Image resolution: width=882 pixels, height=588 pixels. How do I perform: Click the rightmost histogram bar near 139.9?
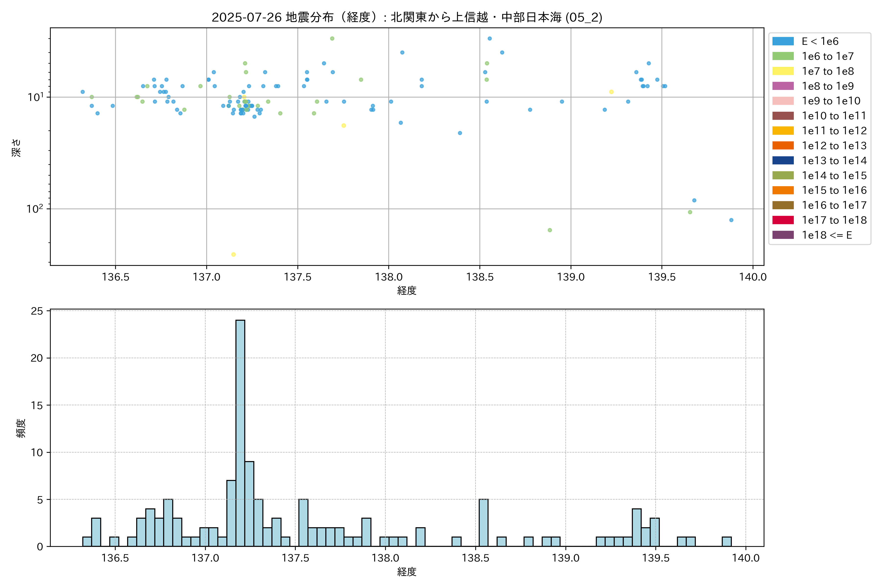click(726, 541)
